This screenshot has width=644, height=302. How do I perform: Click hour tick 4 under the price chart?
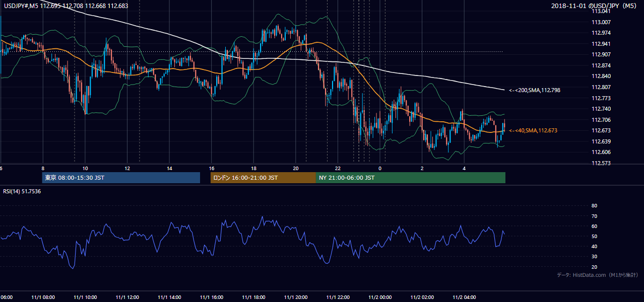[464, 168]
